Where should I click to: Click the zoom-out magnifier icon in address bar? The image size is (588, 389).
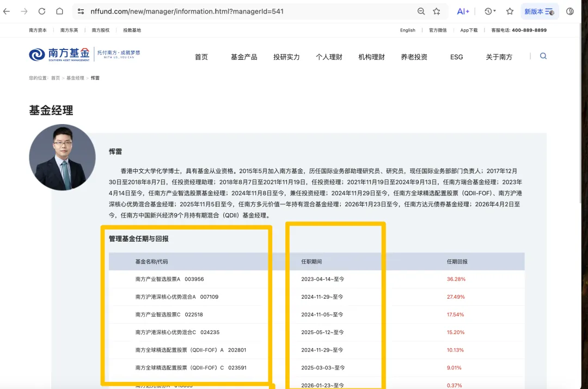pos(421,11)
